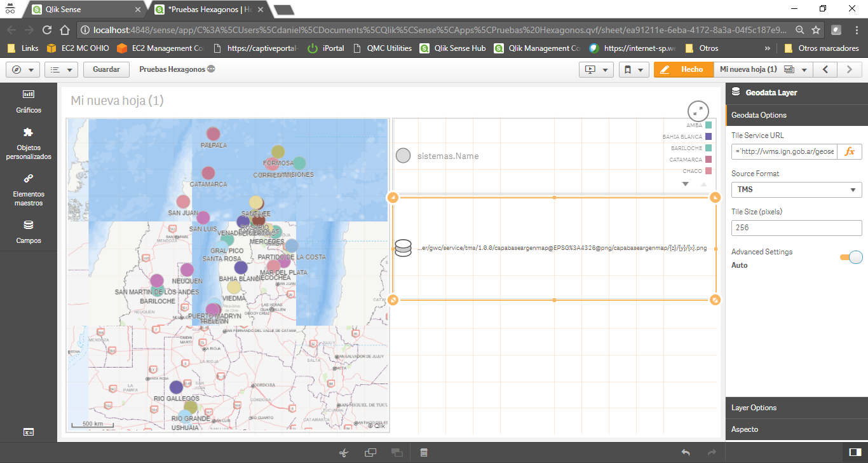Click the top-left resize handle of selected object

(x=393, y=198)
